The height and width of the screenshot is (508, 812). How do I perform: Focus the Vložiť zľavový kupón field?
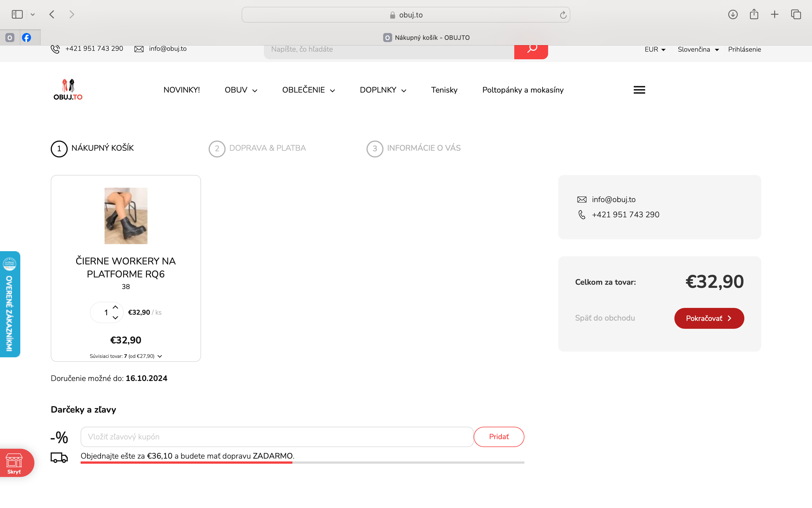[277, 437]
